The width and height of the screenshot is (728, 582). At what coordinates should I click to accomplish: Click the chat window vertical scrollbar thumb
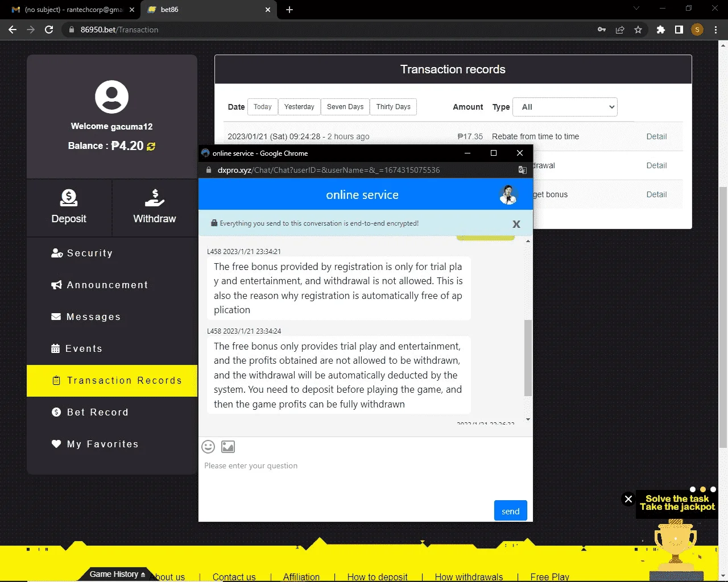[x=528, y=358]
